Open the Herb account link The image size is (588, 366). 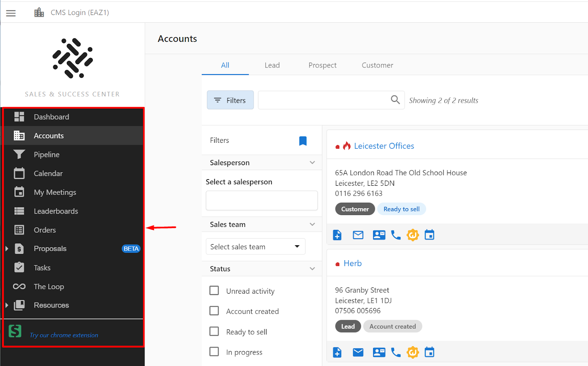coord(352,263)
